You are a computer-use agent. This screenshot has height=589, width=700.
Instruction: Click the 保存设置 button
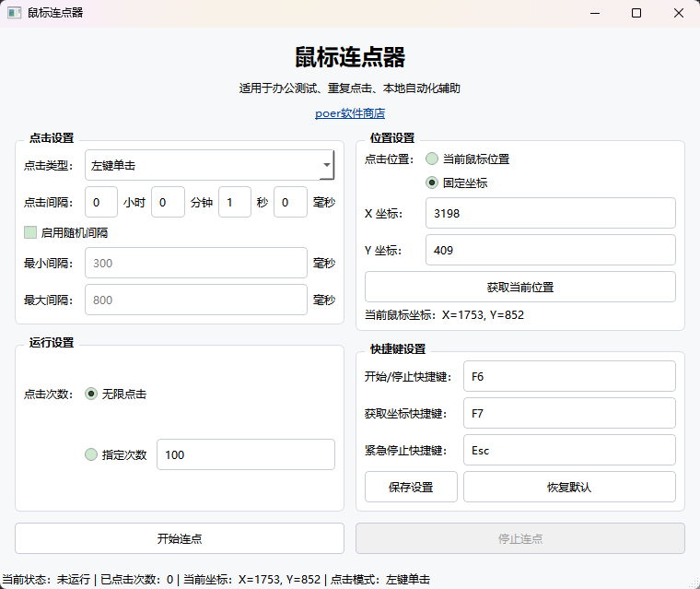[x=411, y=487]
